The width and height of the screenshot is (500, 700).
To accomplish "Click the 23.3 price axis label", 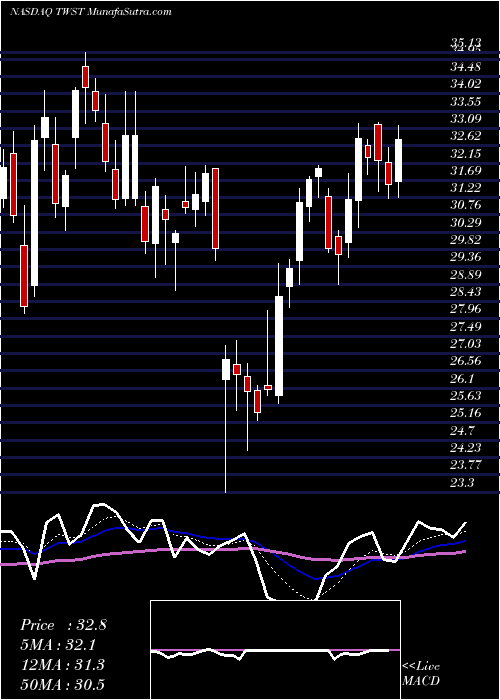I will coord(462,482).
